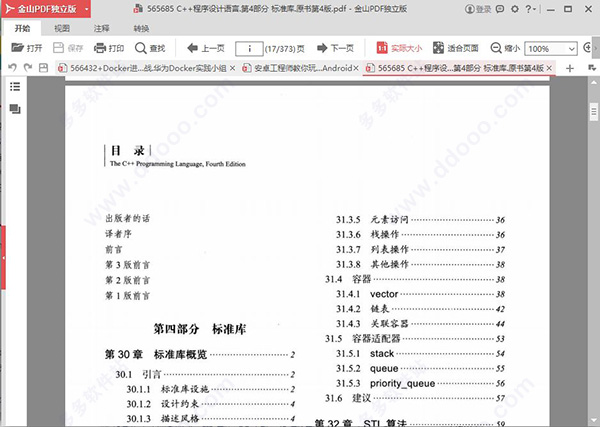
Task: Click the 译者序 contents entry
Action: click(x=118, y=234)
